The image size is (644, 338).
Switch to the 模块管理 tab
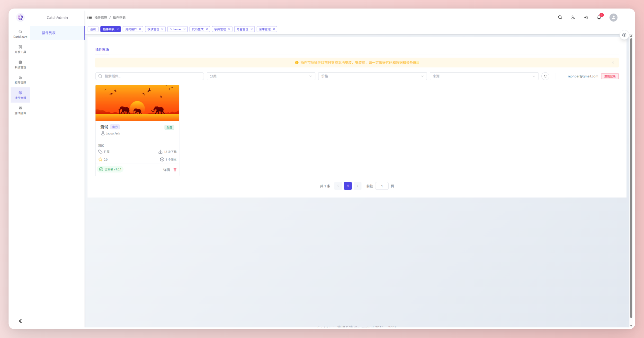[153, 29]
